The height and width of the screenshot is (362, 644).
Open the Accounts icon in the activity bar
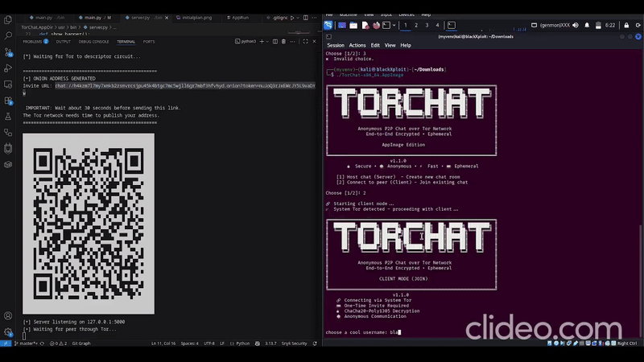coord(8,315)
